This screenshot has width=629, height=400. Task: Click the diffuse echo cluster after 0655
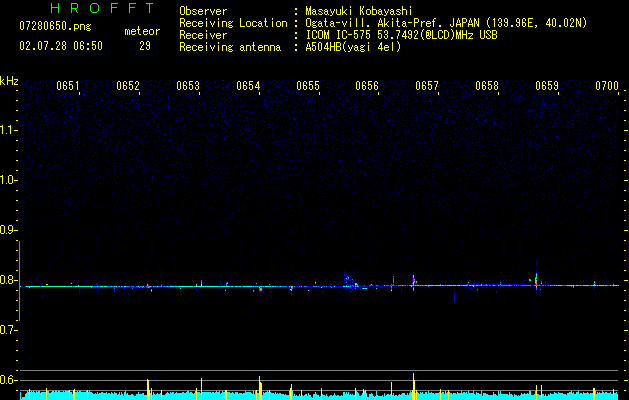[350, 281]
